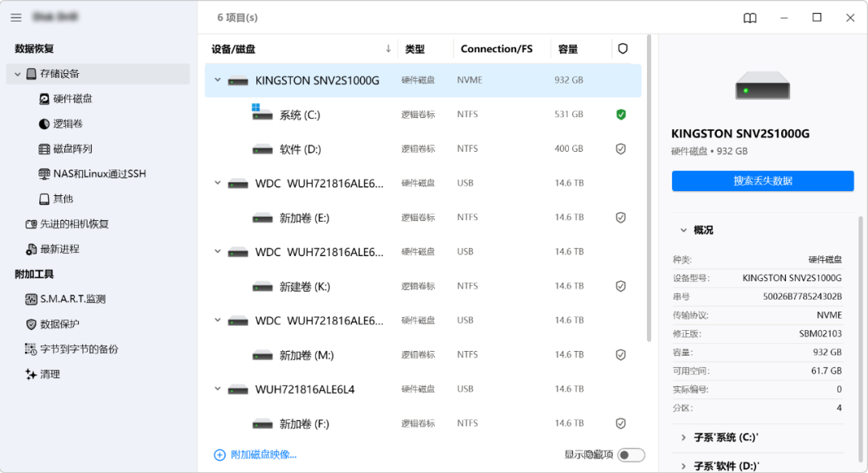Select 硬件磁盘 in the sidebar
Screen dimensions: 868x473
72,99
